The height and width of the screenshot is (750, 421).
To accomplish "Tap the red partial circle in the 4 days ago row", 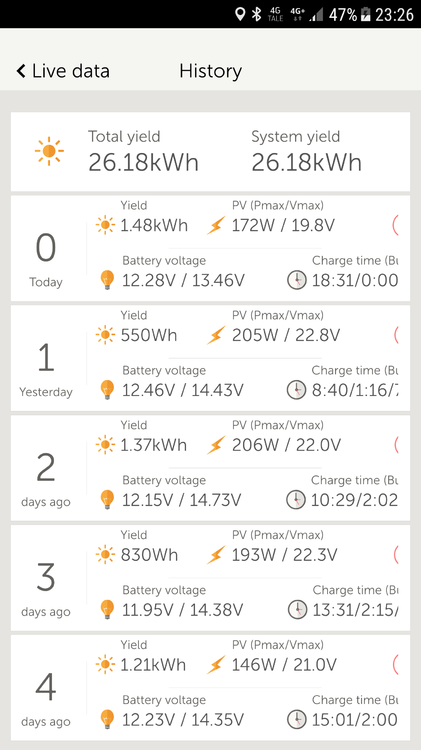I will [x=396, y=664].
